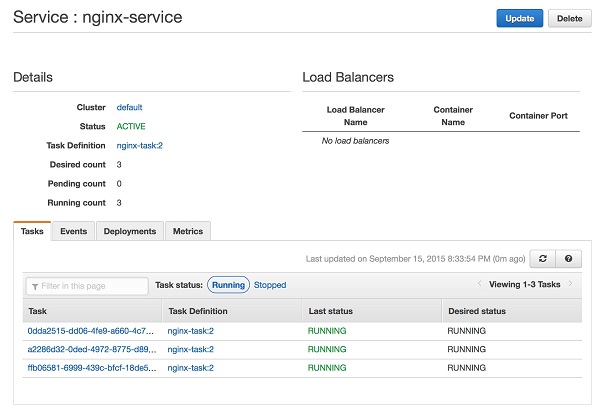Open task 0dda2515-dd06-4fe9-a660 link
Viewport: 600px width, 416px height.
pos(91,330)
